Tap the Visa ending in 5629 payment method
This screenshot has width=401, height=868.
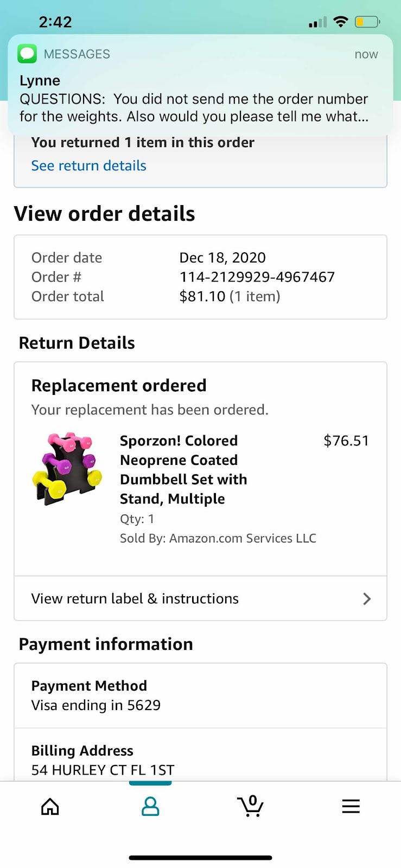[x=96, y=705]
